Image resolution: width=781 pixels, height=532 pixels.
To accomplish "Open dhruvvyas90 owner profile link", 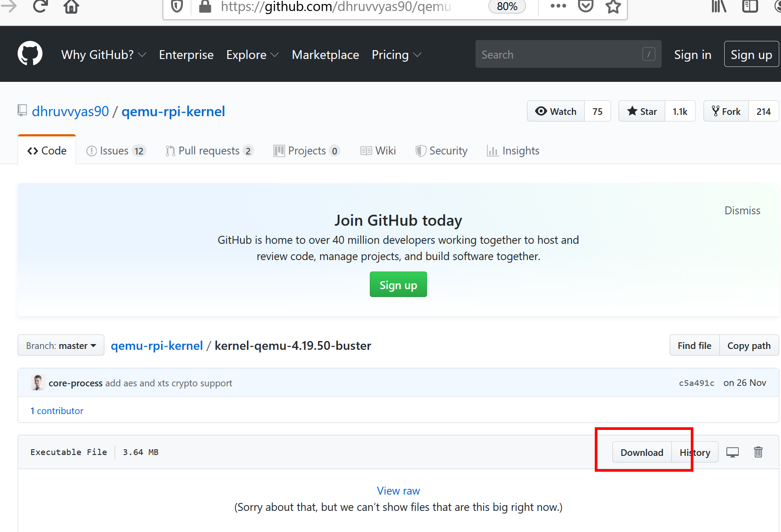I will 70,111.
